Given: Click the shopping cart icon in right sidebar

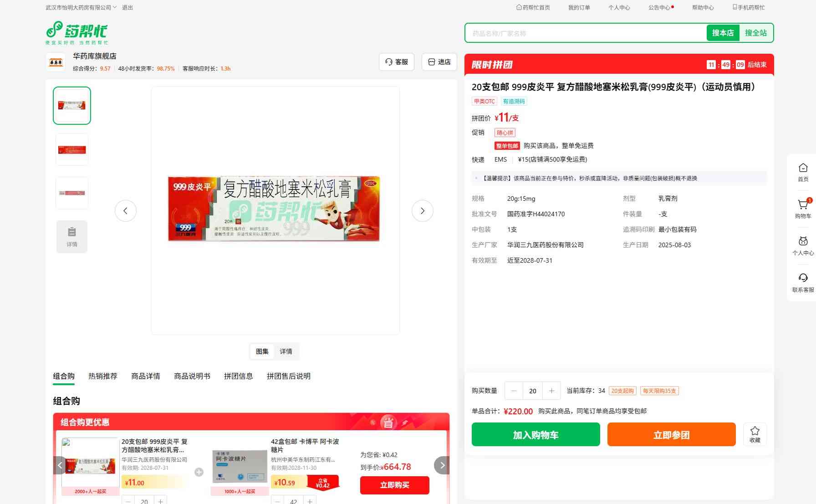Looking at the screenshot, I should pyautogui.click(x=803, y=205).
